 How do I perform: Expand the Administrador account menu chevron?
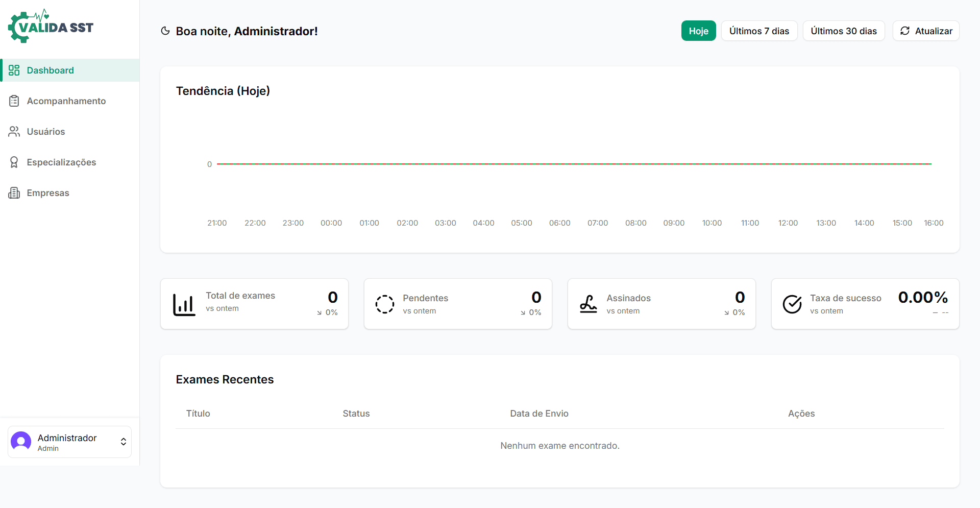coord(124,442)
